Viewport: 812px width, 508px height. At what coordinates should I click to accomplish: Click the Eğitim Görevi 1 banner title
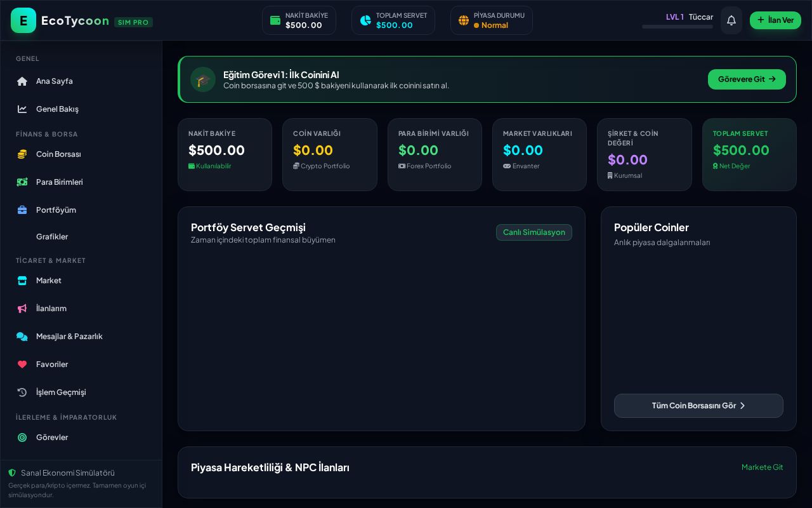click(x=281, y=75)
